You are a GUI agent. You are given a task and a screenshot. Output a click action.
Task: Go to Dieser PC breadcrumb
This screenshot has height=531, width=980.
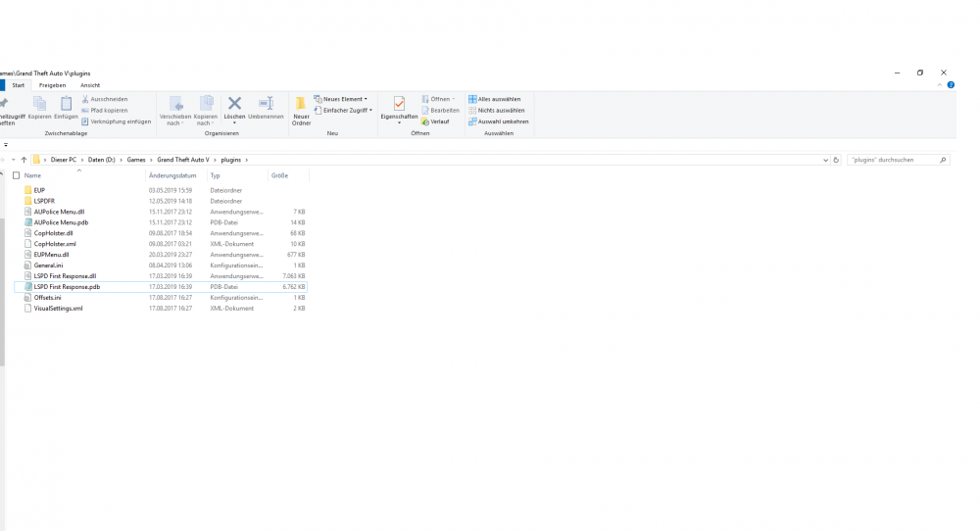(x=63, y=160)
